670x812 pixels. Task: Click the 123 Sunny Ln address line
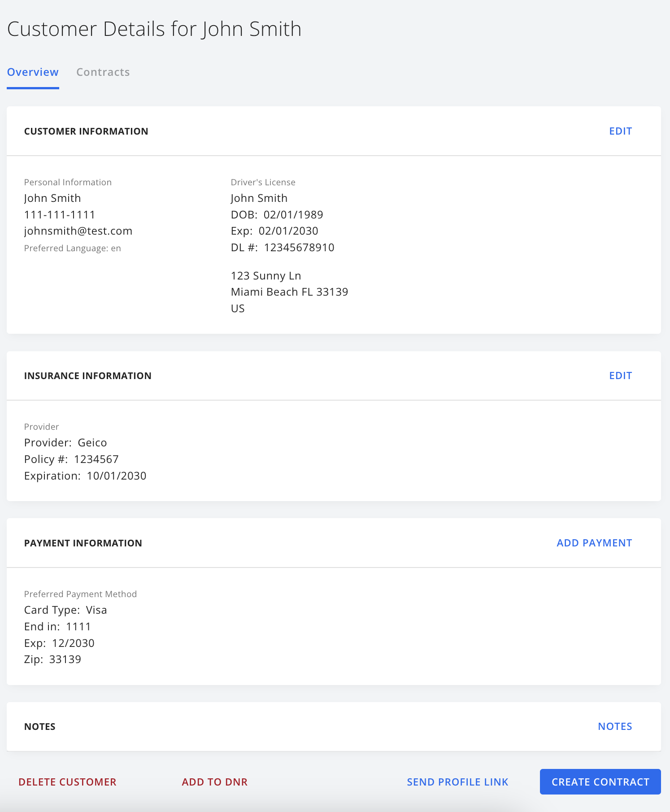266,276
